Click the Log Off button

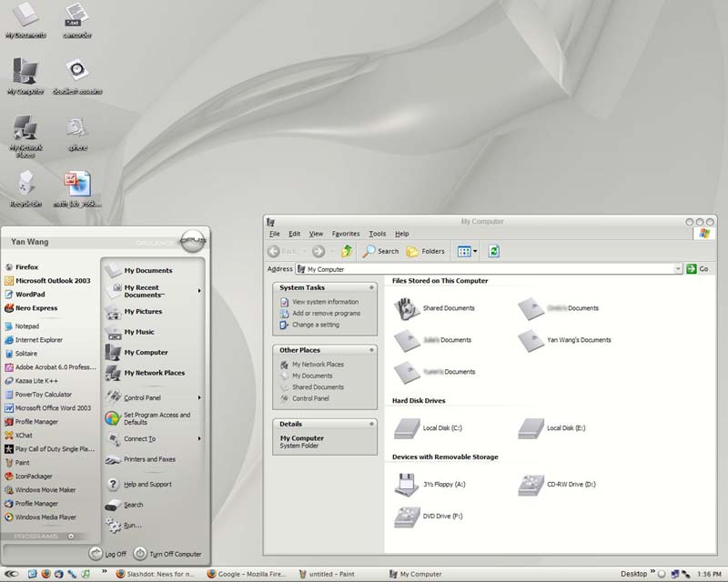[108, 554]
